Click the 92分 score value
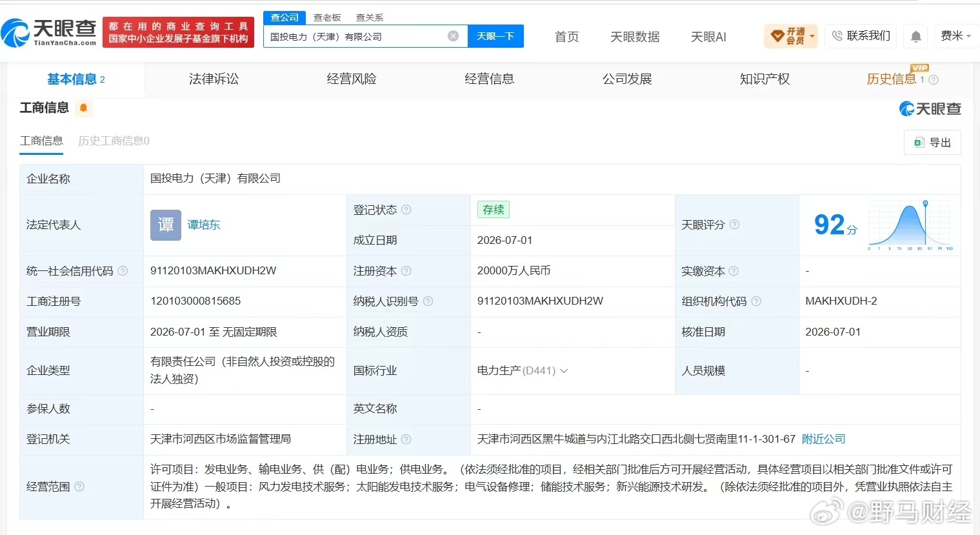This screenshot has height=535, width=980. 835,225
